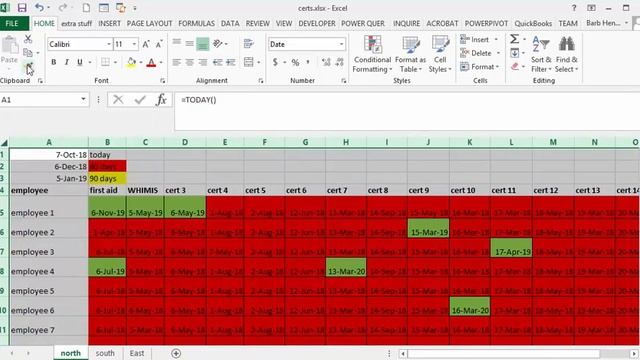640x360 pixels.
Task: Click Increase Decimal icon
Action: 326,62
